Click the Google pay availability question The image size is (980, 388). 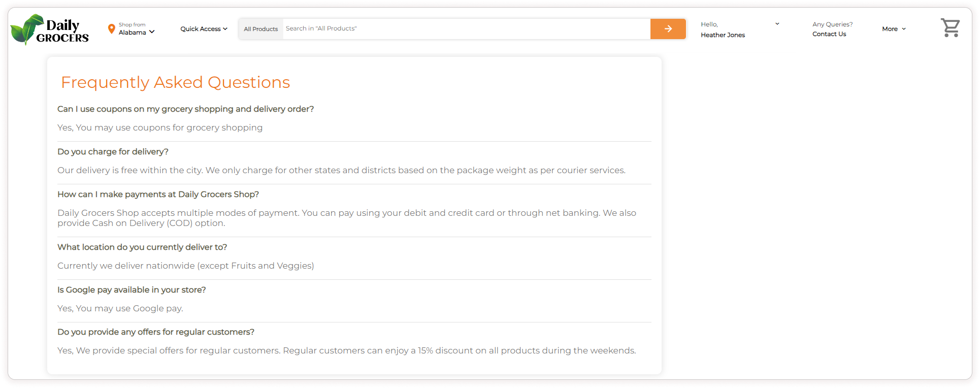click(x=132, y=290)
